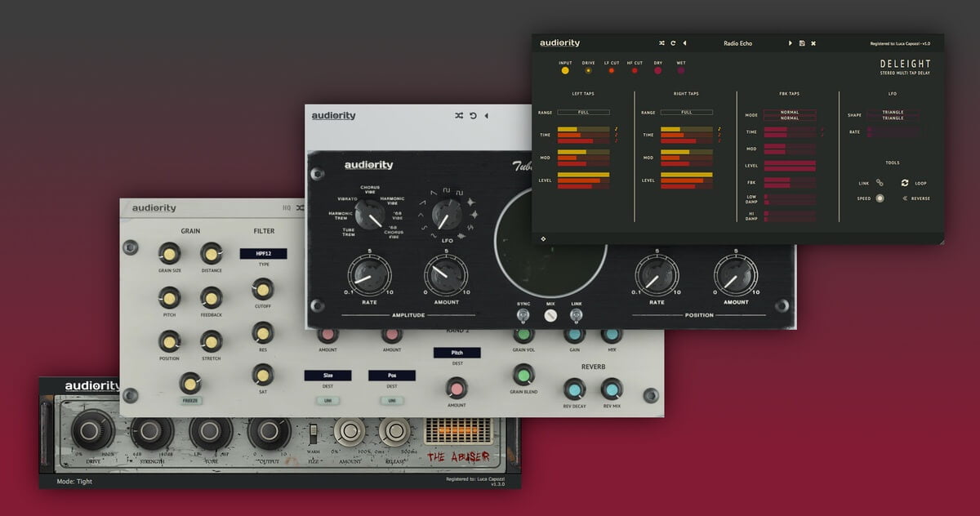The height and width of the screenshot is (516, 980).
Task: Click the diamond icon at Deleight's bottom-left
Action: click(544, 238)
